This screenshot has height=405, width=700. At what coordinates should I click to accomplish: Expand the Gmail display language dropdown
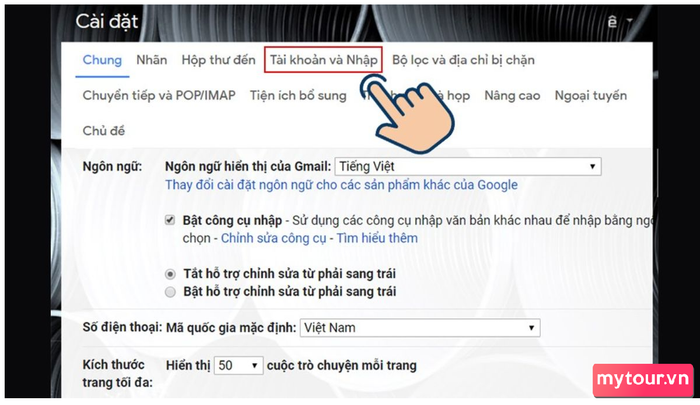(468, 167)
